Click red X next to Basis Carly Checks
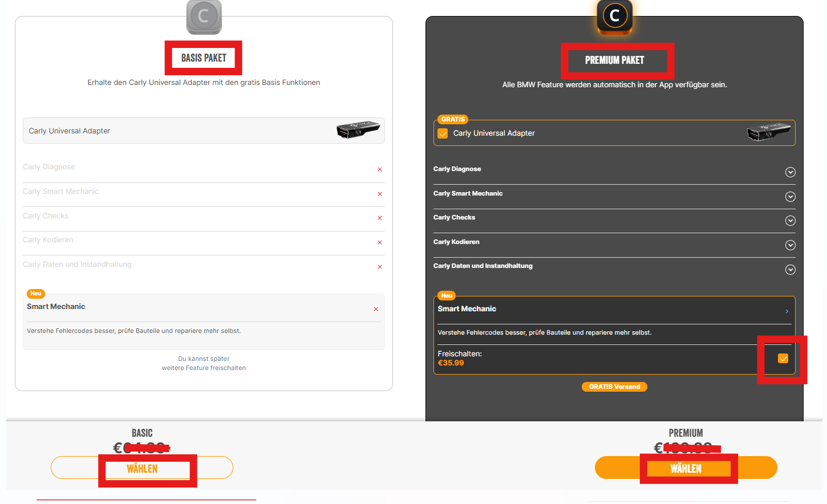 pyautogui.click(x=380, y=218)
